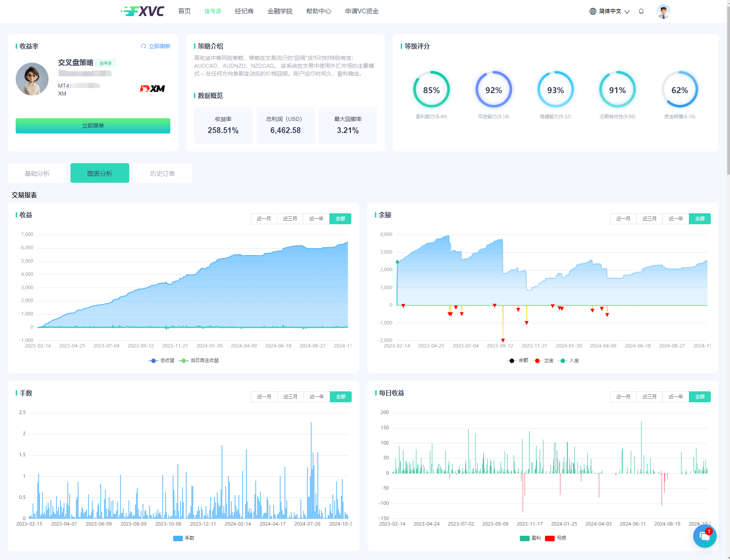
Task: Select 近一月 range on the 收益 chart
Action: pyautogui.click(x=264, y=219)
